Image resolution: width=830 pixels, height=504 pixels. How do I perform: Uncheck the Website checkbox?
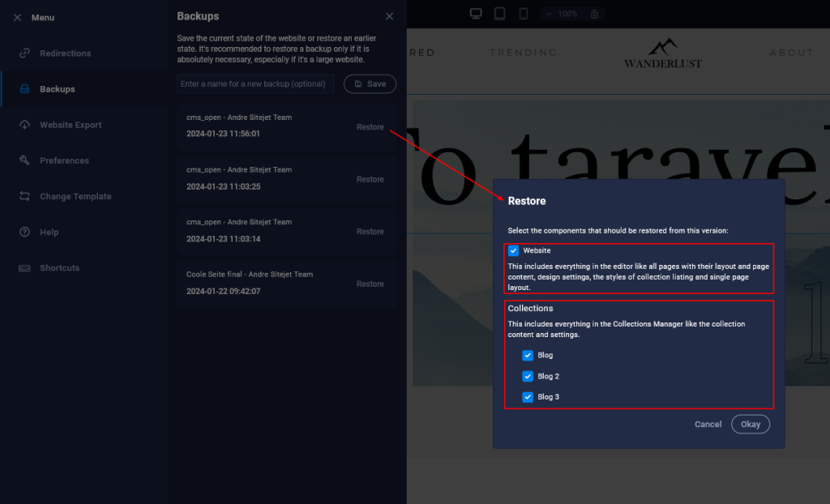(x=513, y=250)
